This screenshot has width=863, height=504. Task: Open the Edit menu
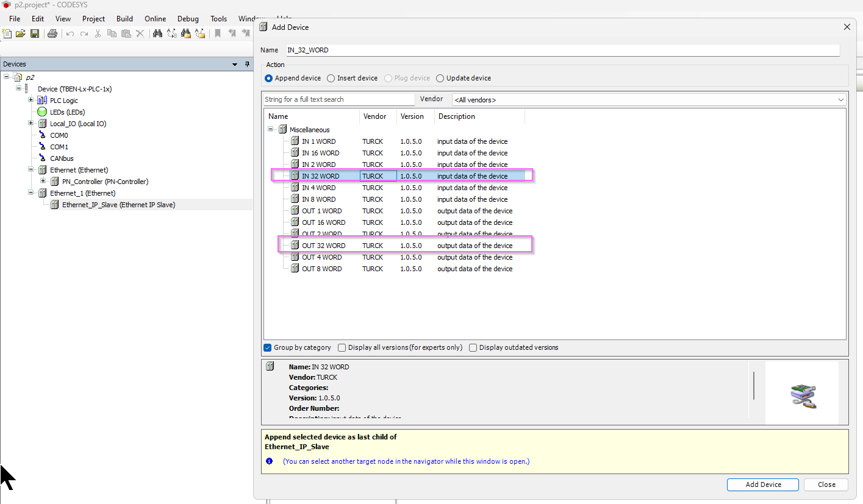[x=38, y=19]
